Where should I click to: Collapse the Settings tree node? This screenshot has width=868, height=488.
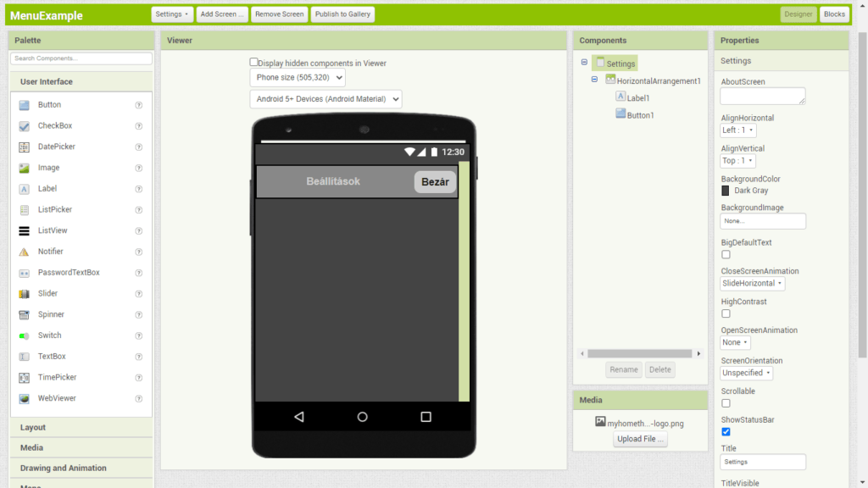(584, 62)
